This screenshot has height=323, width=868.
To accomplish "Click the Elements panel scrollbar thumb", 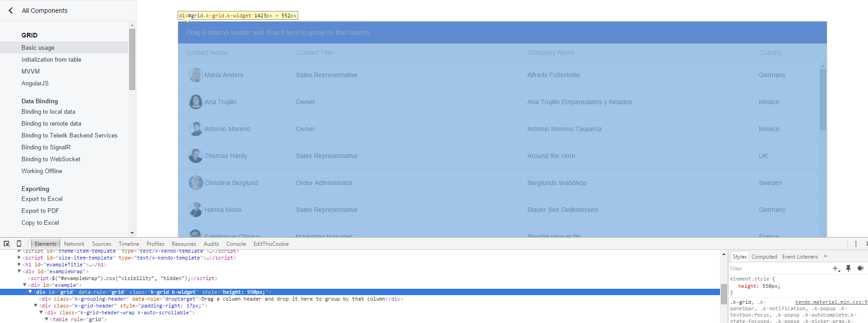I will (x=724, y=294).
